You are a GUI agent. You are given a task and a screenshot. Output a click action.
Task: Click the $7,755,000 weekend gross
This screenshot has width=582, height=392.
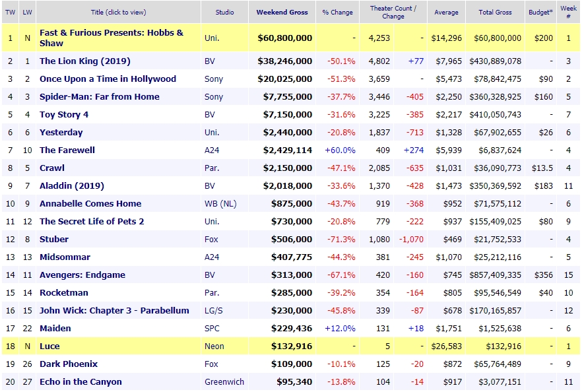[288, 97]
